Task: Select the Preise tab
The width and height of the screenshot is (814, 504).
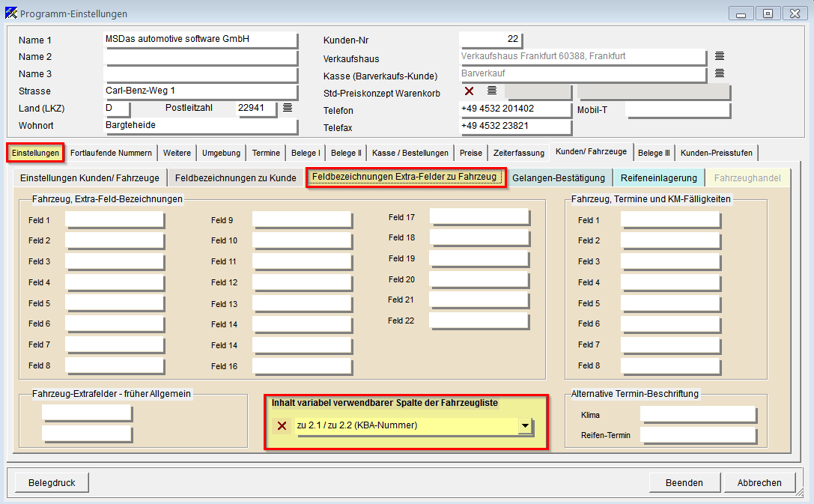Action: pos(471,153)
